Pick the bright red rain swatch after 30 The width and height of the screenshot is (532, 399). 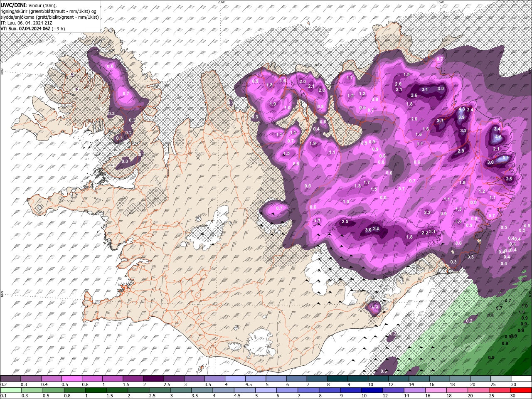tap(521, 390)
